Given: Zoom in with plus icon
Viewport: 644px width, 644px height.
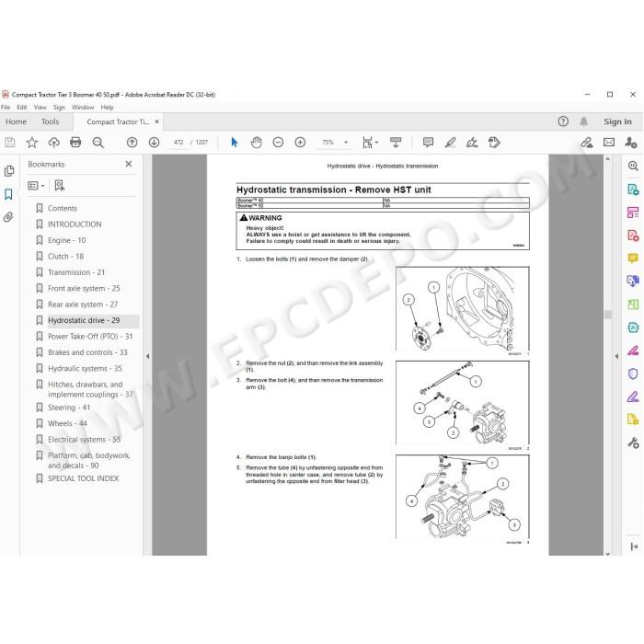Looking at the screenshot, I should pos(300,143).
